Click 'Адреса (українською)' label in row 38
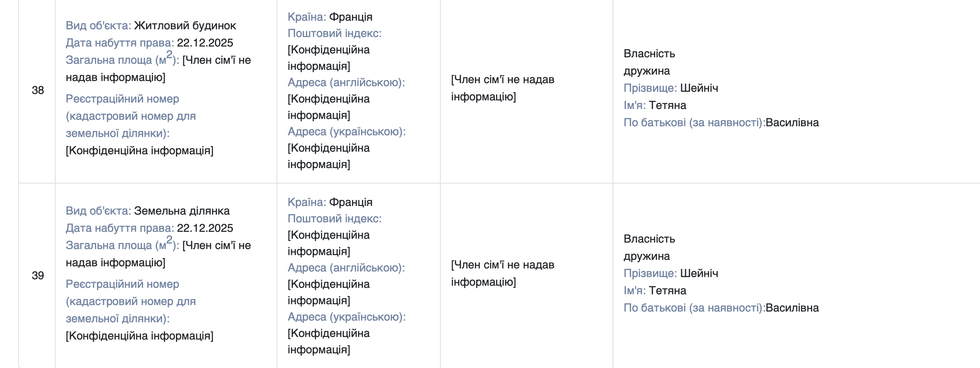Viewport: 980px width, 368px height. [346, 132]
